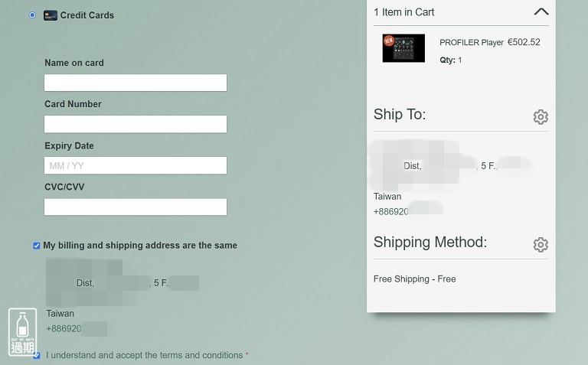Focus the CVC/CVV input field
The height and width of the screenshot is (365, 588).
pos(136,207)
